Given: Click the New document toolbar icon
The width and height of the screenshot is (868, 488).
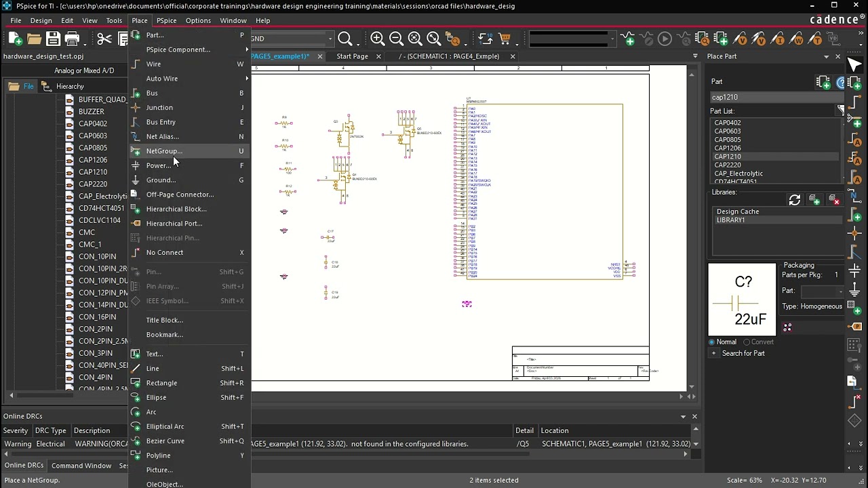Looking at the screenshot, I should [15, 39].
